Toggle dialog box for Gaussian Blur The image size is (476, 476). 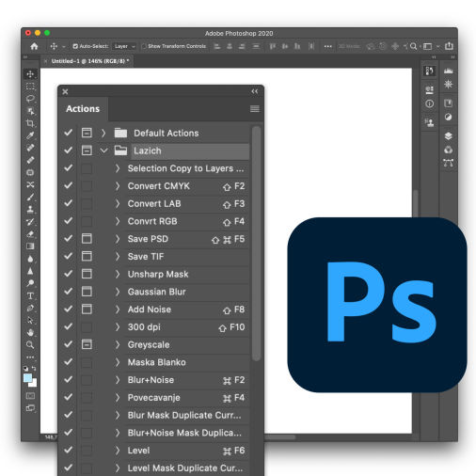coord(87,292)
